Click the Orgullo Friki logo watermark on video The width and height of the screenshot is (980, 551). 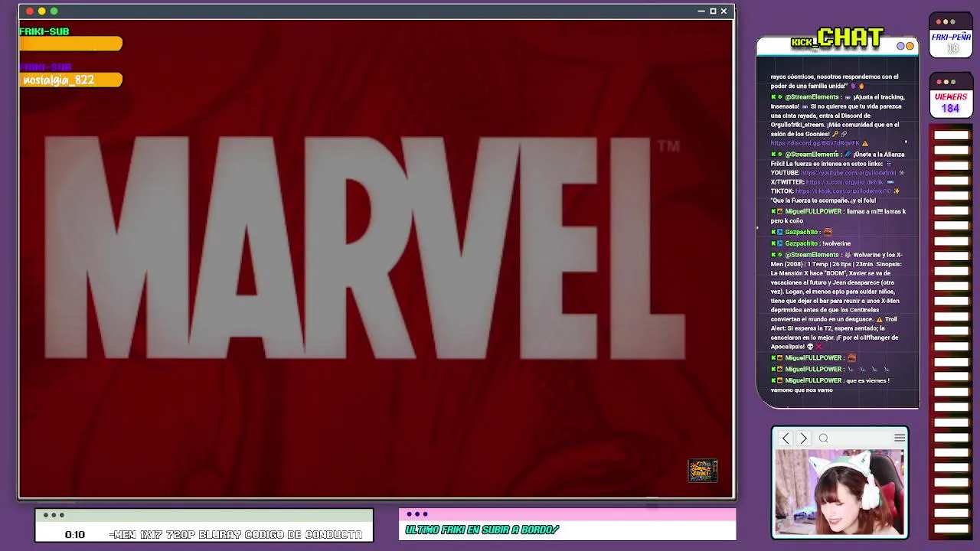pos(703,471)
